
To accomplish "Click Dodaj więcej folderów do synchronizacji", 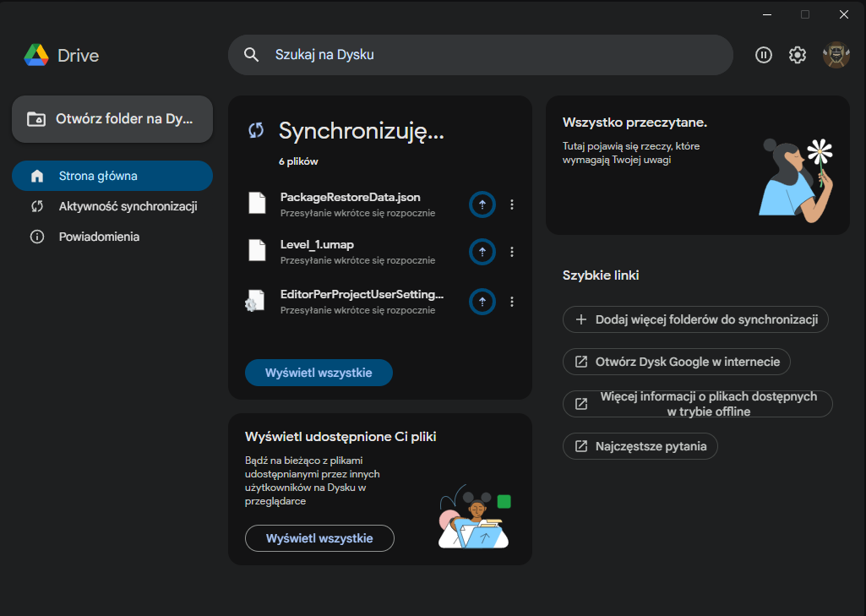I will [x=695, y=319].
